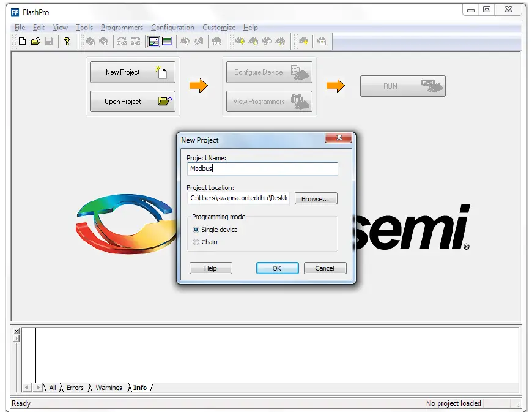The height and width of the screenshot is (412, 532).
Task: Click the highlighted View Programmers window toolbar icon
Action: [x=154, y=41]
